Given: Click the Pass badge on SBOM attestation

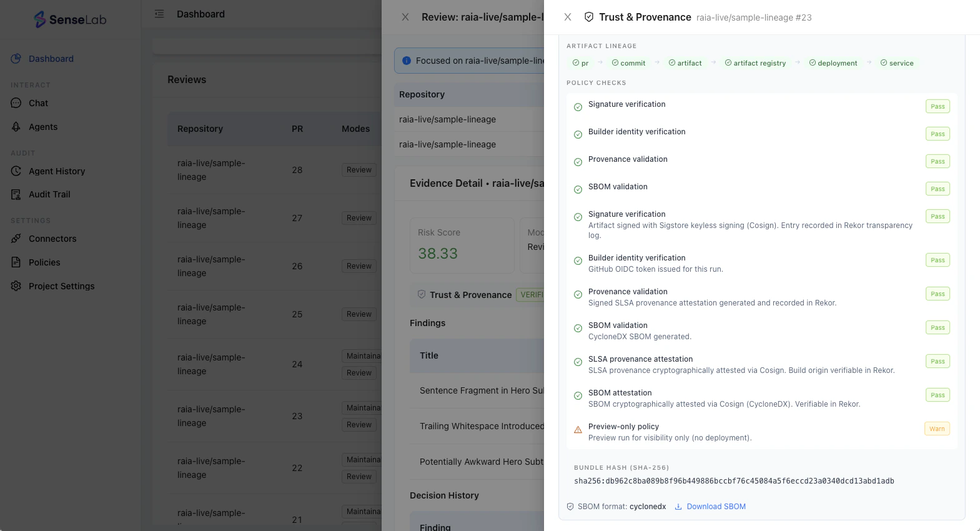Looking at the screenshot, I should pyautogui.click(x=938, y=395).
